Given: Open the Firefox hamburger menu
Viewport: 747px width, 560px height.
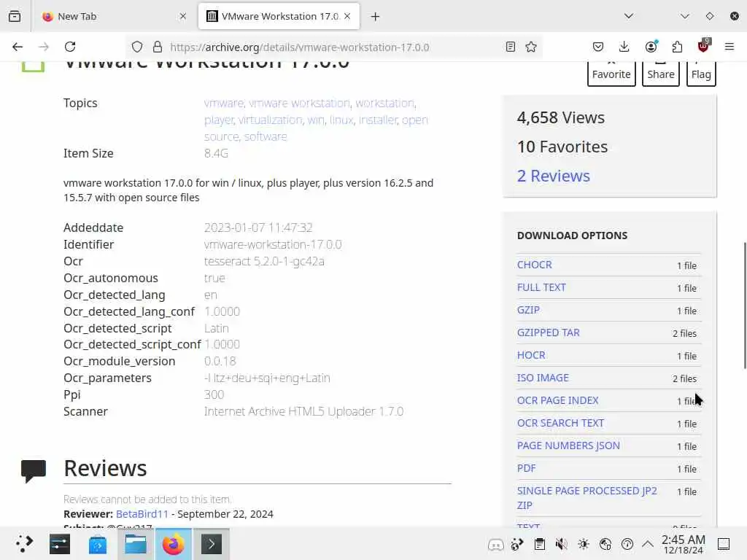Looking at the screenshot, I should point(729,47).
